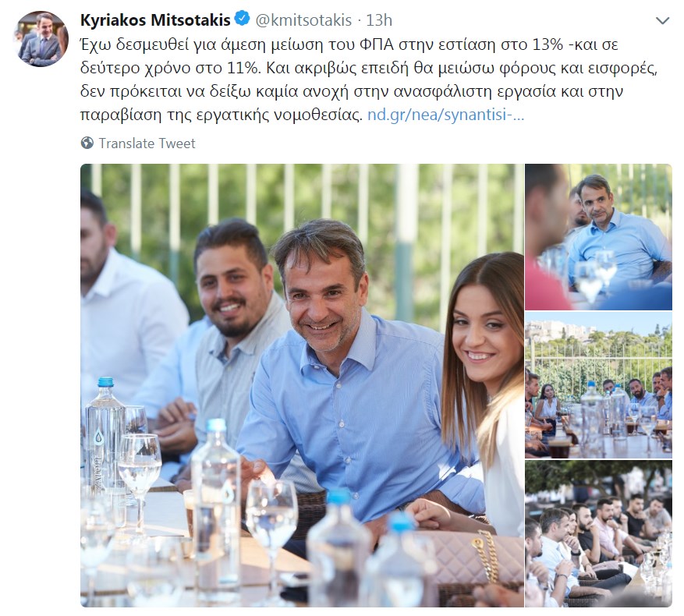Open the top-right photo thumbnail

click(x=598, y=237)
